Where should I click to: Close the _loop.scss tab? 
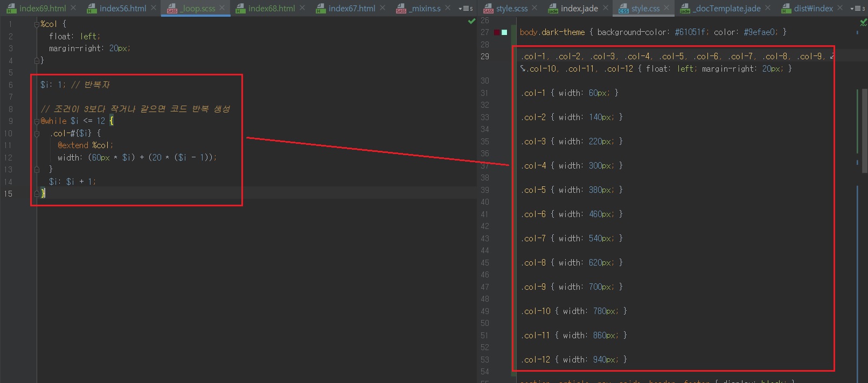click(x=222, y=8)
